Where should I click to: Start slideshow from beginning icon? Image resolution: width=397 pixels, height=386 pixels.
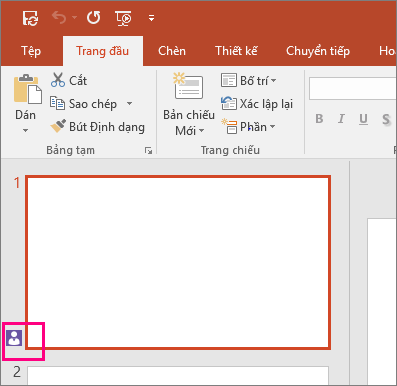pos(123,18)
